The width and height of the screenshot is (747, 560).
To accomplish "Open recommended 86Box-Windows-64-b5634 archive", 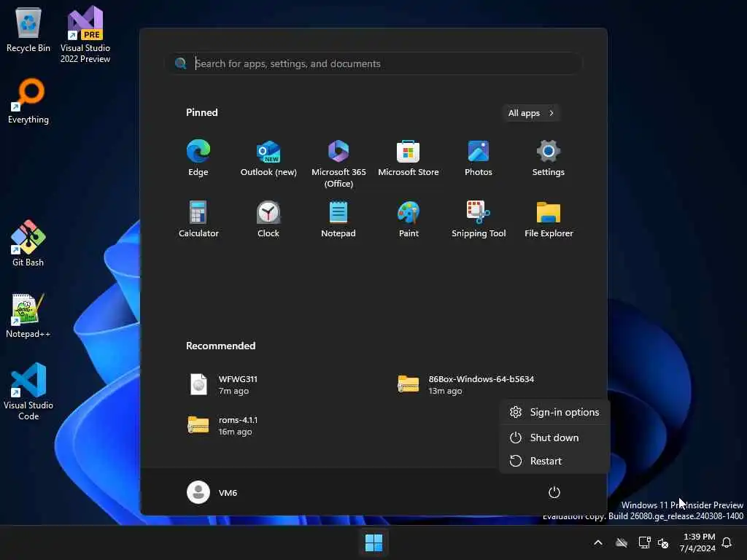I will pos(466,385).
